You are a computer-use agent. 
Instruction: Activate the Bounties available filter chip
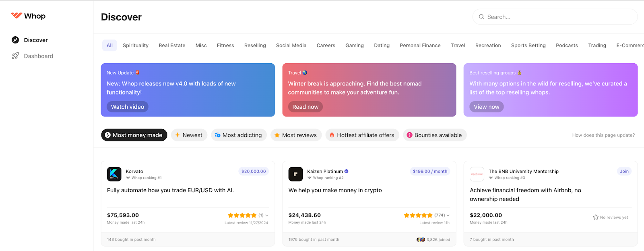click(435, 135)
